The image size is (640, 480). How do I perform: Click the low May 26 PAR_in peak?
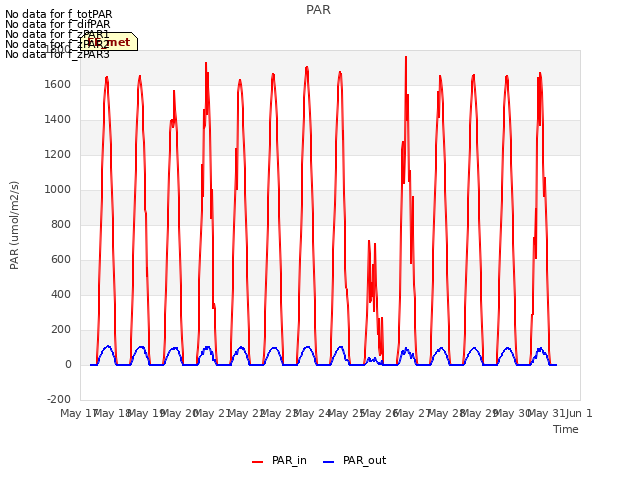point(369,242)
